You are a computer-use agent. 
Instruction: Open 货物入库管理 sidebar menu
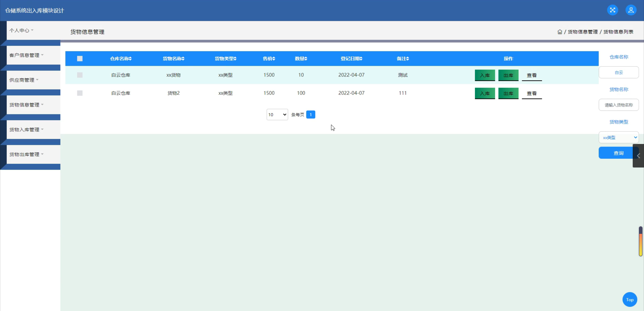click(x=26, y=130)
